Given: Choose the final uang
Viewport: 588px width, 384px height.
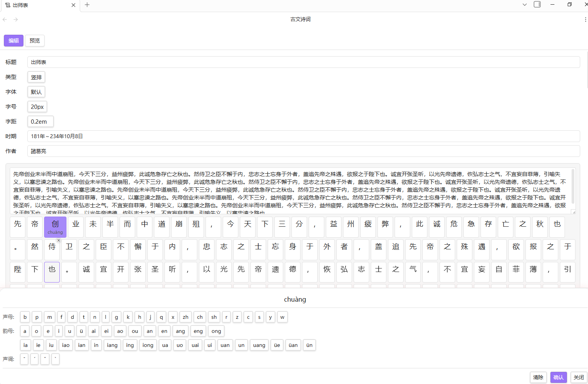Looking at the screenshot, I should point(259,345).
